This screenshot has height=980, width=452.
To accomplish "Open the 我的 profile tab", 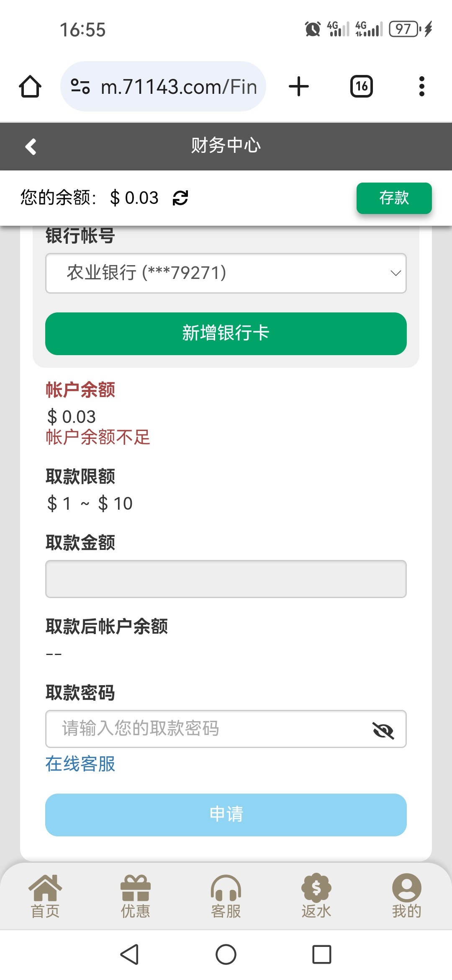I will point(406,896).
